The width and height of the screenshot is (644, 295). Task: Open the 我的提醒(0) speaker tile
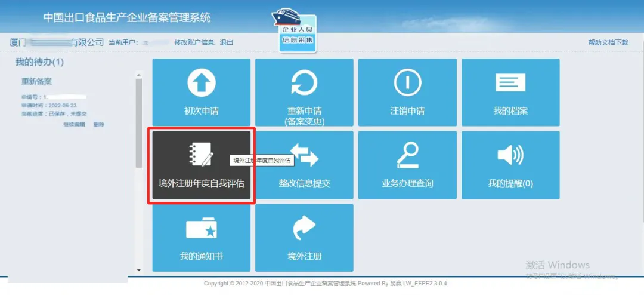click(x=510, y=165)
